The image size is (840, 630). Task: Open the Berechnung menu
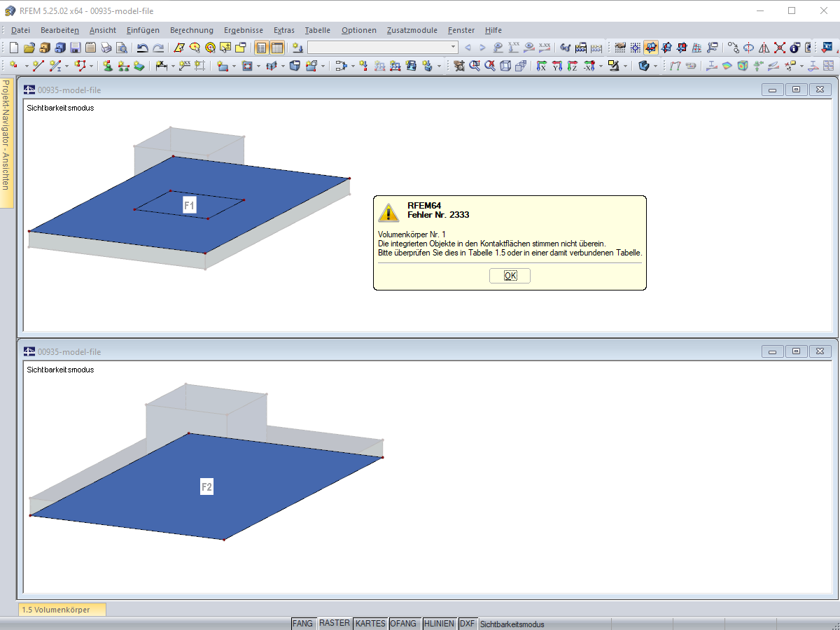point(191,30)
